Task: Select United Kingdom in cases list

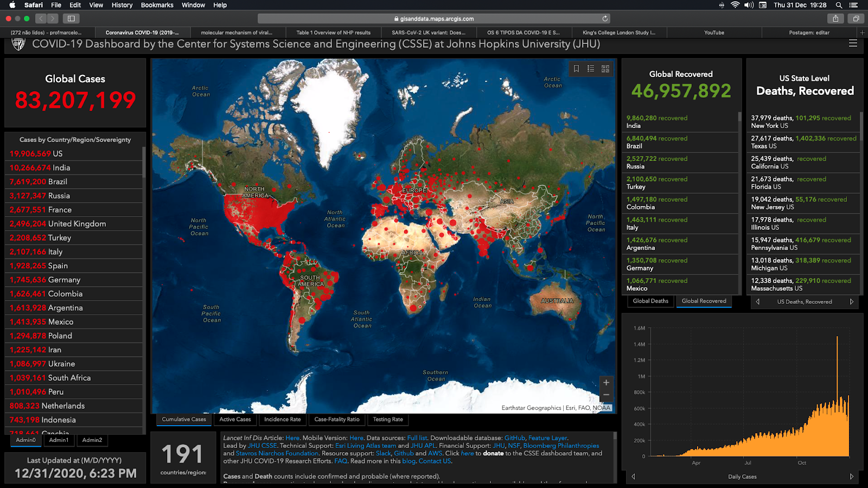Action: click(73, 223)
